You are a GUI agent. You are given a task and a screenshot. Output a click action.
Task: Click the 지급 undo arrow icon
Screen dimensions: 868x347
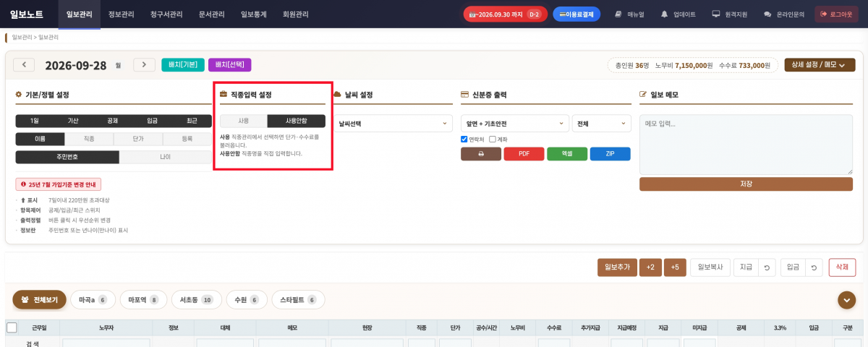[767, 267]
